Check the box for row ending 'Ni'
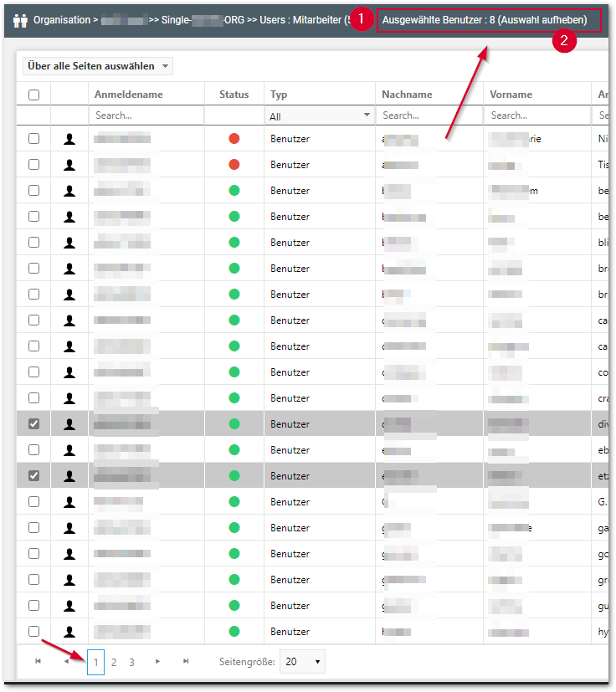This screenshot has width=616, height=692. coord(33,139)
